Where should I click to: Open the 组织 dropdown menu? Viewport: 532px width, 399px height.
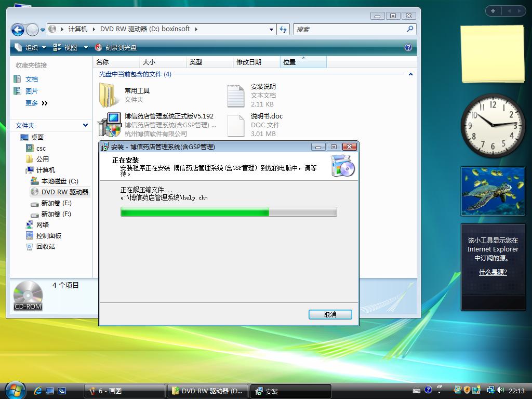tap(31, 47)
